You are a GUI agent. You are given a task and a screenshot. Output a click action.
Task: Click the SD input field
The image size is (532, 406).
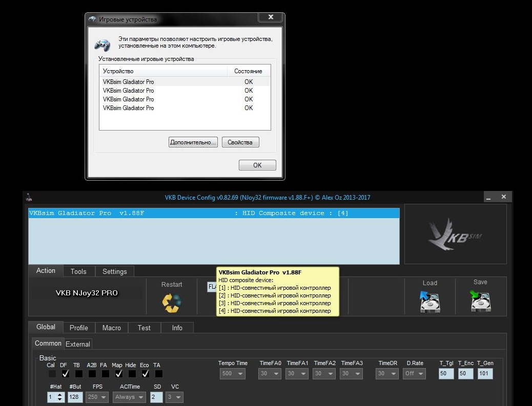(156, 397)
